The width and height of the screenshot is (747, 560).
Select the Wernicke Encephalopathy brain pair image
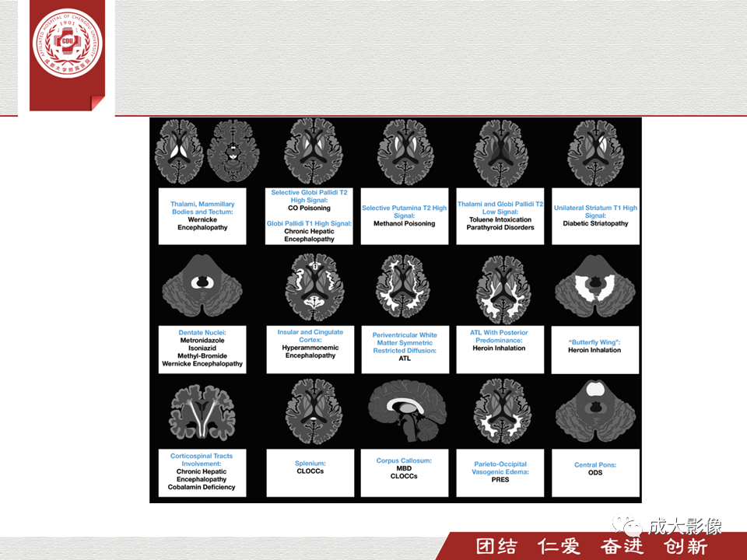[207, 152]
